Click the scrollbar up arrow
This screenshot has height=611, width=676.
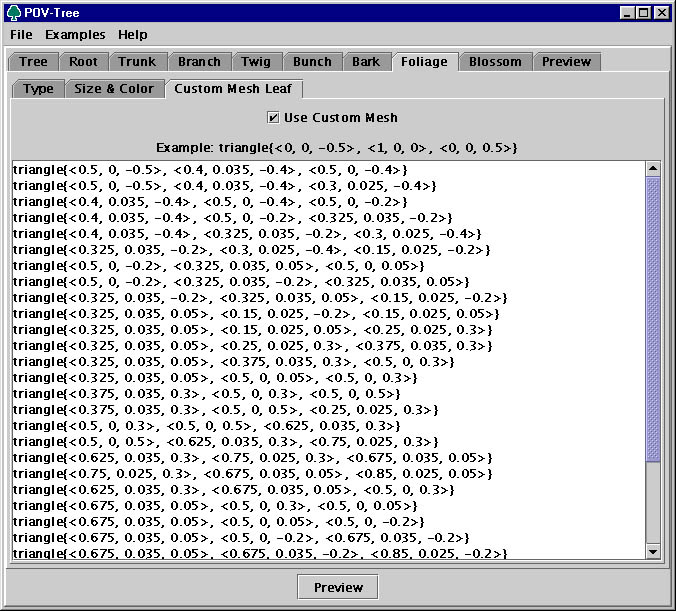pyautogui.click(x=653, y=169)
